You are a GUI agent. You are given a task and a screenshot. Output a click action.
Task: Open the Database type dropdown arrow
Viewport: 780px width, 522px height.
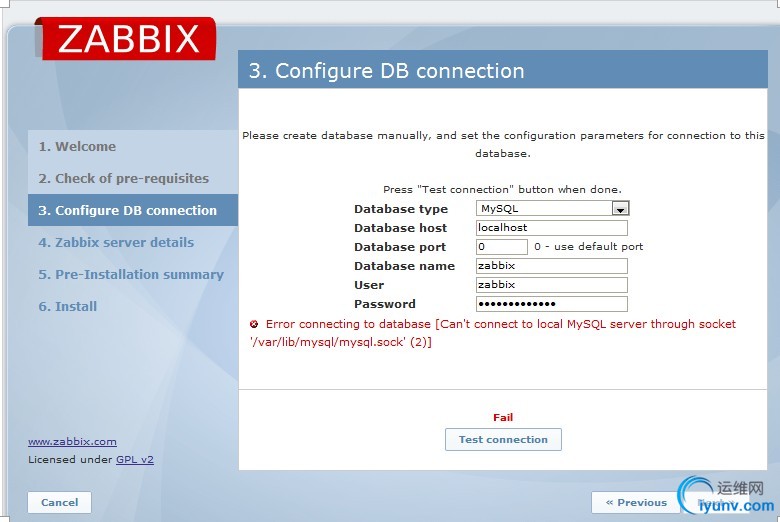coord(620,209)
